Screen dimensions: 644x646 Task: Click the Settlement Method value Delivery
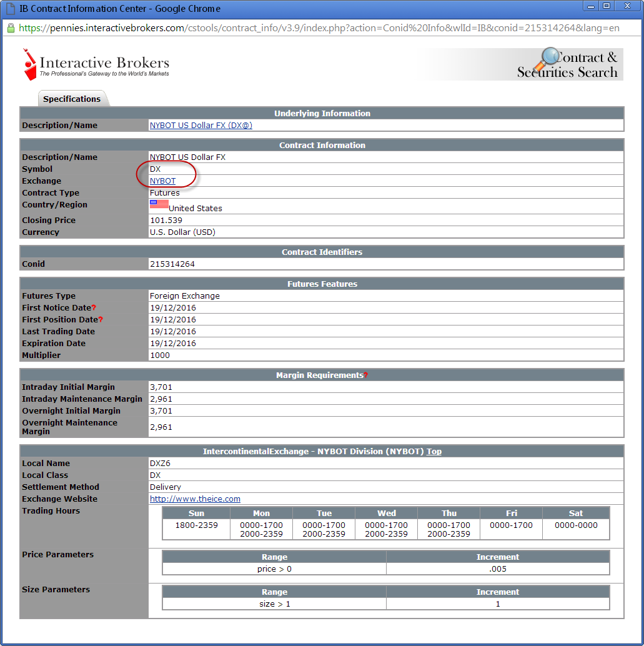click(x=166, y=487)
